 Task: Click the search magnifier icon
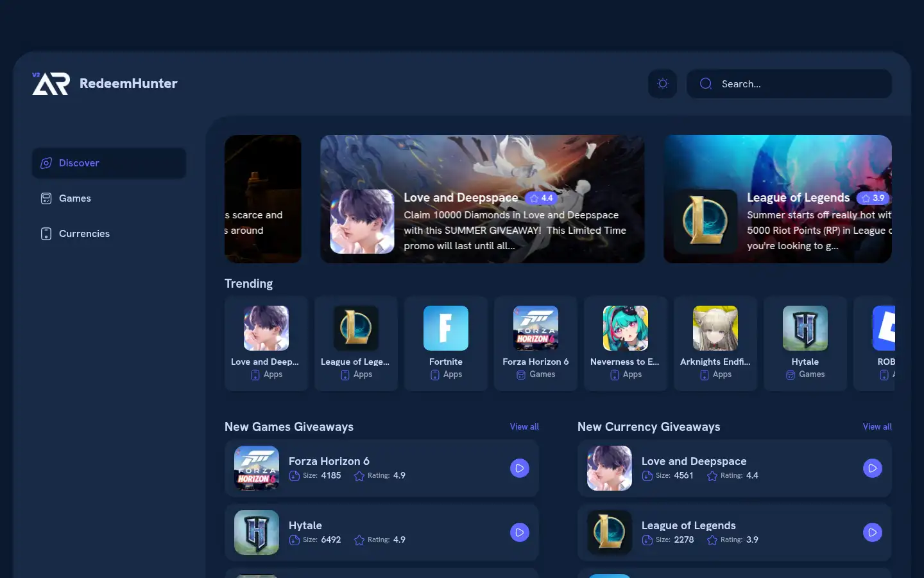706,83
